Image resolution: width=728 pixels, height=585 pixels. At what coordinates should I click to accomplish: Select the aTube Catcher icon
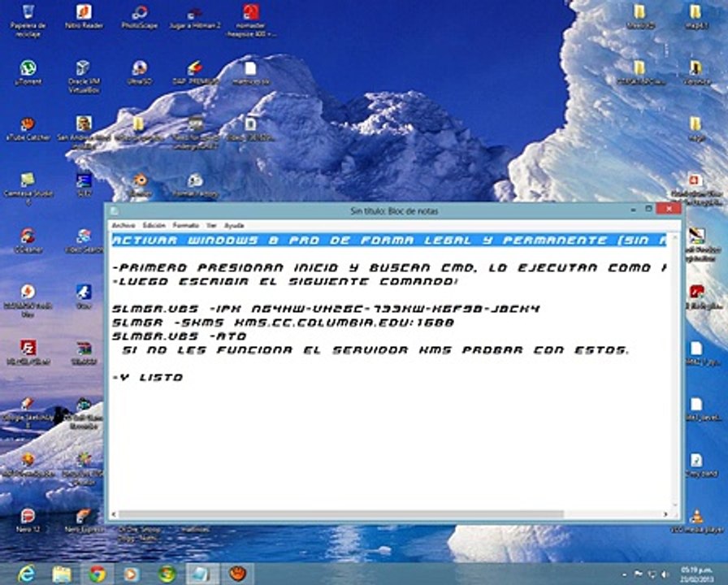click(x=28, y=128)
